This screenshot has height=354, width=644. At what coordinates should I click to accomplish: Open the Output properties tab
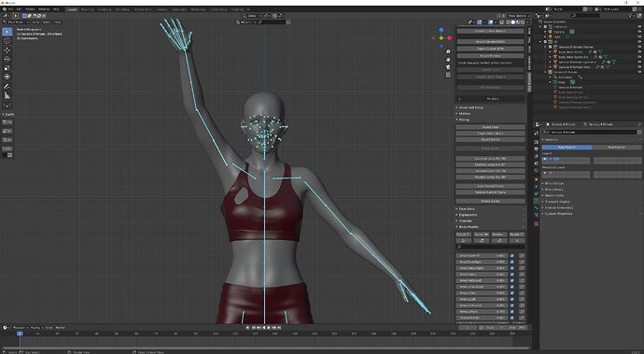coord(536,149)
